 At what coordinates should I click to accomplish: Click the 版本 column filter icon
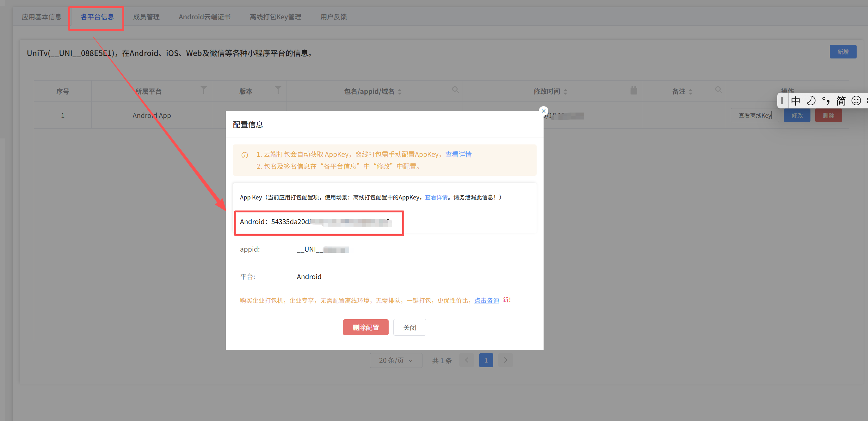[x=278, y=90]
